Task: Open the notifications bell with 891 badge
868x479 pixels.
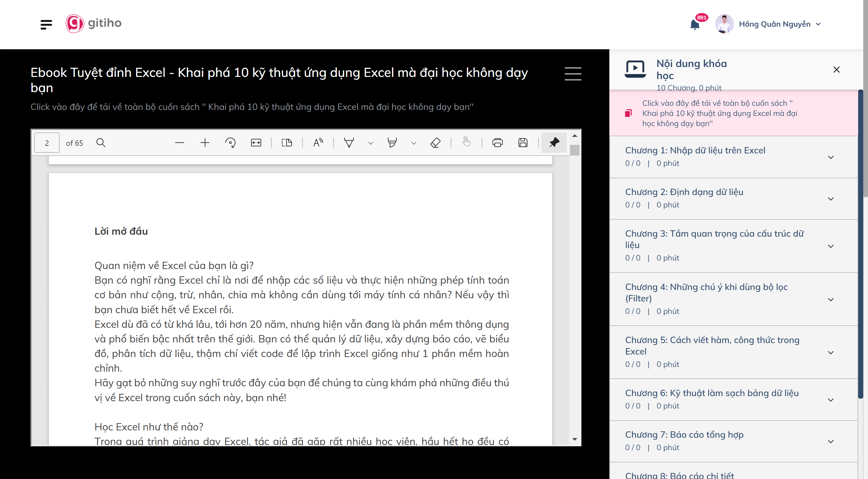Action: pos(695,24)
